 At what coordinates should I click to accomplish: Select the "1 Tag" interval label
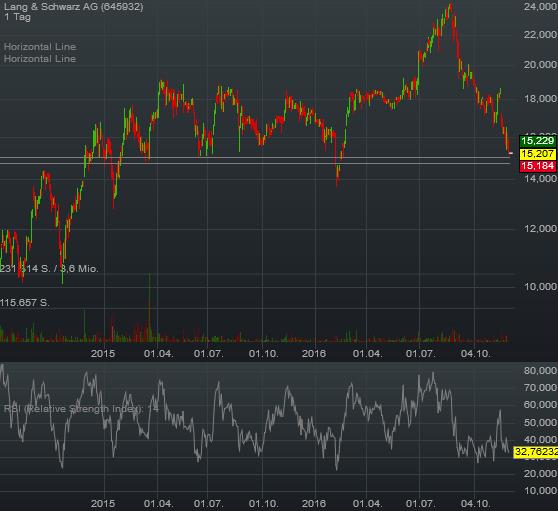tap(17, 17)
